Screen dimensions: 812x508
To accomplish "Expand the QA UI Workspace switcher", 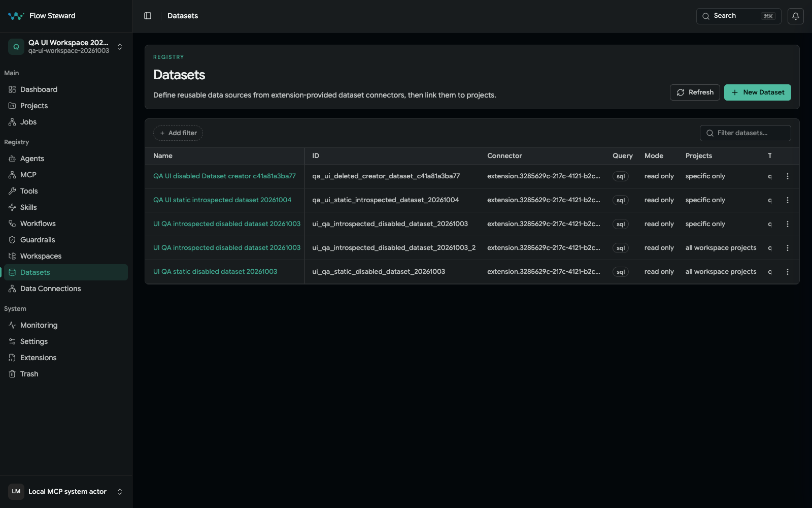I will tap(120, 47).
